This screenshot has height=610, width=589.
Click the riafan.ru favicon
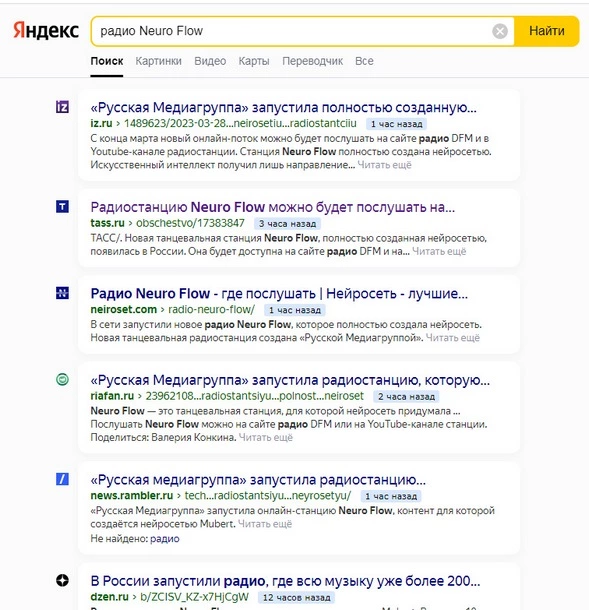62,379
